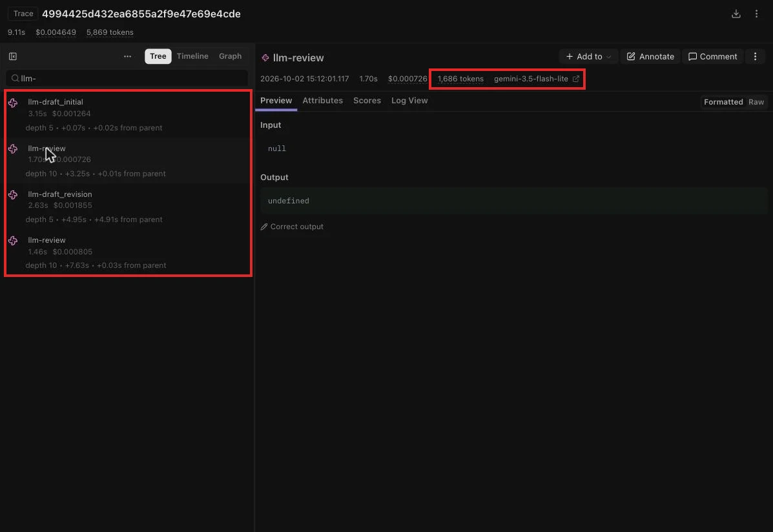Open the Log View tab
Image resolution: width=773 pixels, height=532 pixels.
click(409, 101)
